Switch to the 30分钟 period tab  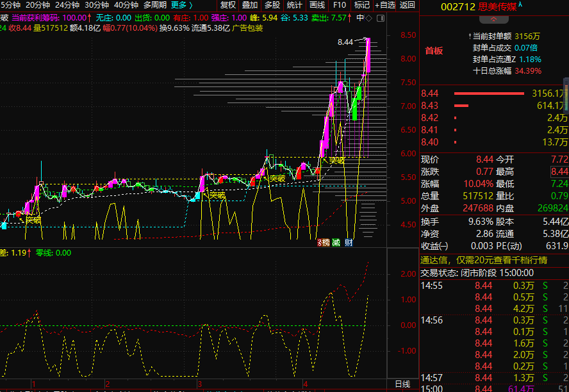click(96, 5)
